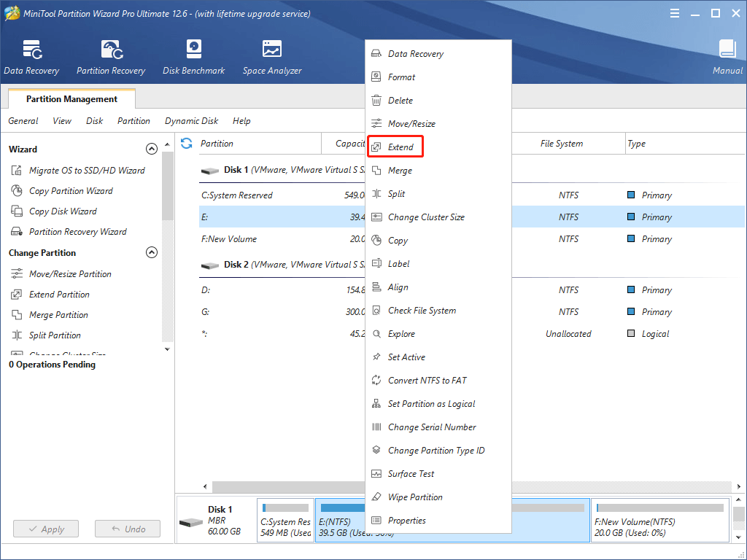
Task: Collapse the Change Partition section
Action: tap(152, 252)
